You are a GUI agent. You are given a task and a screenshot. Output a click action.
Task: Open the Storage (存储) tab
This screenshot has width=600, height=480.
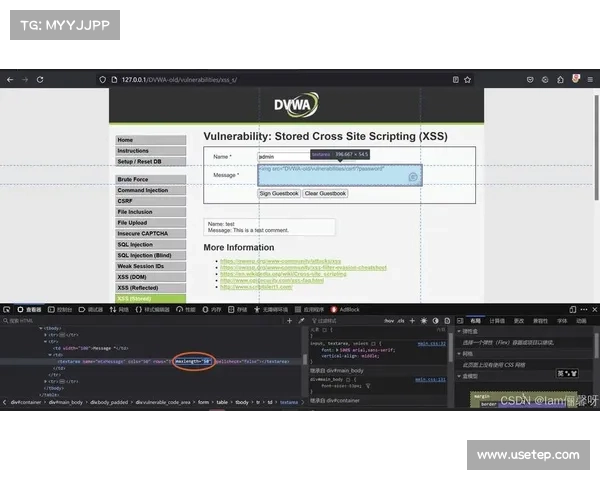(237, 309)
